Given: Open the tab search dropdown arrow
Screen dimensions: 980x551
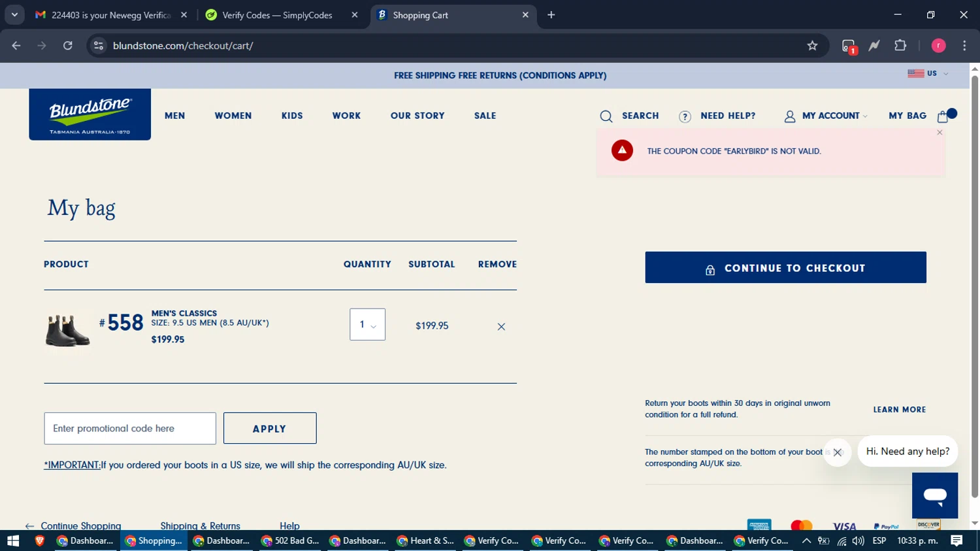Looking at the screenshot, I should (x=14, y=14).
